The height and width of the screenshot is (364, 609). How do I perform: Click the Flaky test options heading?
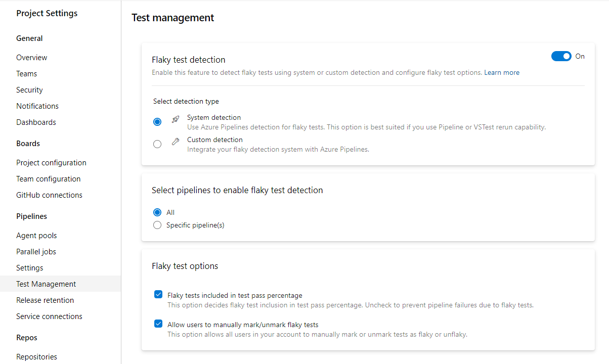(x=185, y=266)
